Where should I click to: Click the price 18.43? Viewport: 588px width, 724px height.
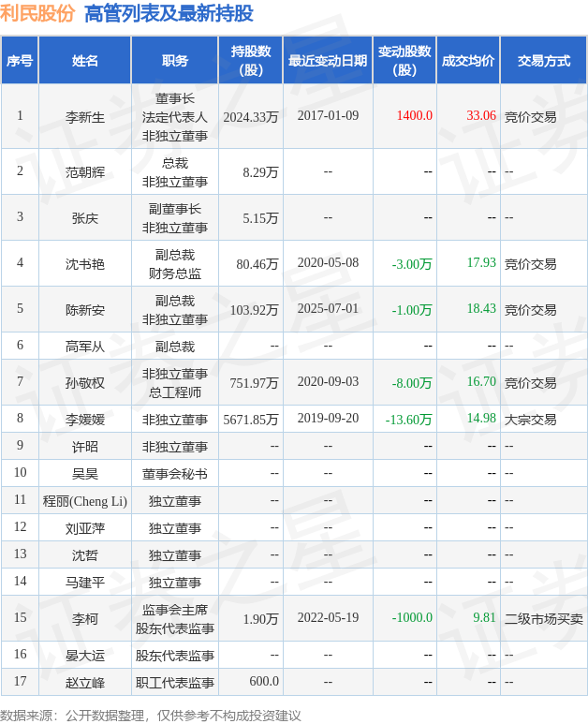coord(481,308)
